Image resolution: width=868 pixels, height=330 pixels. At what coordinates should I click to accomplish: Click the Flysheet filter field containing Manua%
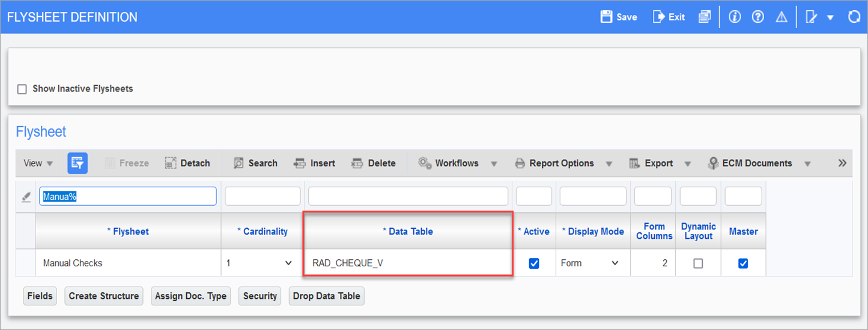[x=128, y=196]
